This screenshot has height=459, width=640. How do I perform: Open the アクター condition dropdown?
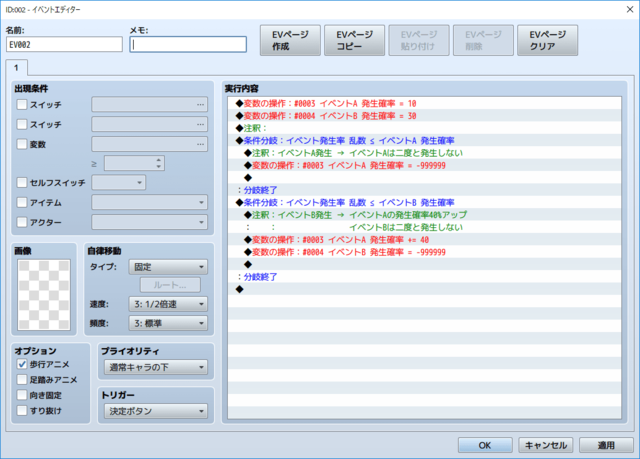tap(149, 222)
